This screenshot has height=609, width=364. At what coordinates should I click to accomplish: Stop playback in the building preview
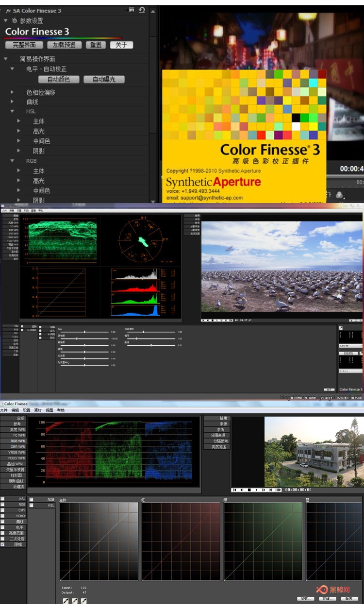(x=249, y=490)
